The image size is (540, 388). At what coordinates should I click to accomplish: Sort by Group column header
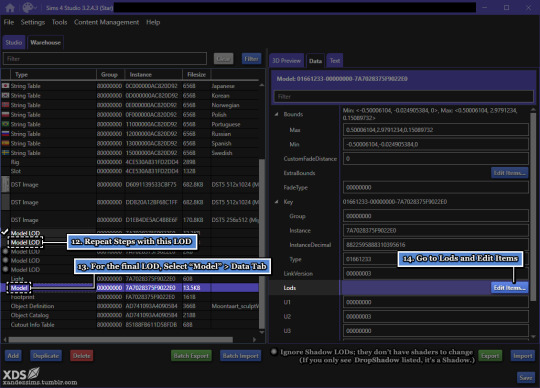coord(111,74)
